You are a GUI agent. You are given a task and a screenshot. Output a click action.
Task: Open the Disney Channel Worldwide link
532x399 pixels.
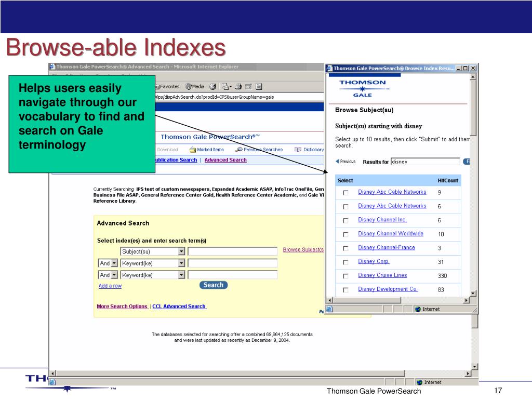coord(391,233)
